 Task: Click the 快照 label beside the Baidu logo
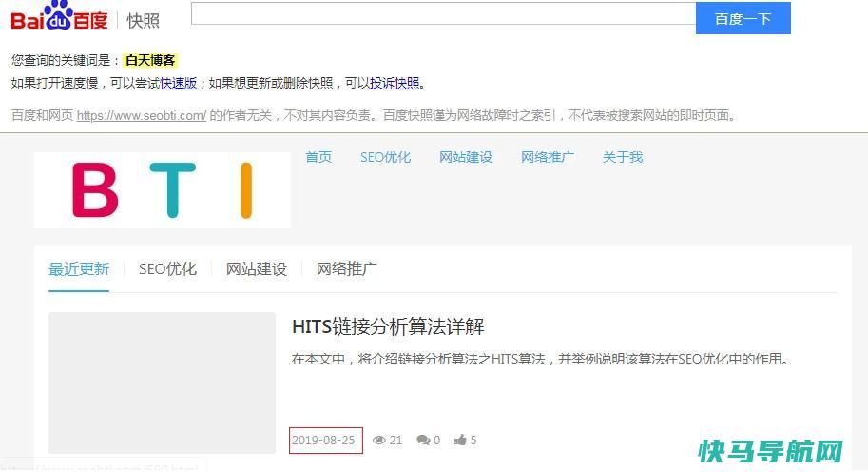tap(143, 21)
